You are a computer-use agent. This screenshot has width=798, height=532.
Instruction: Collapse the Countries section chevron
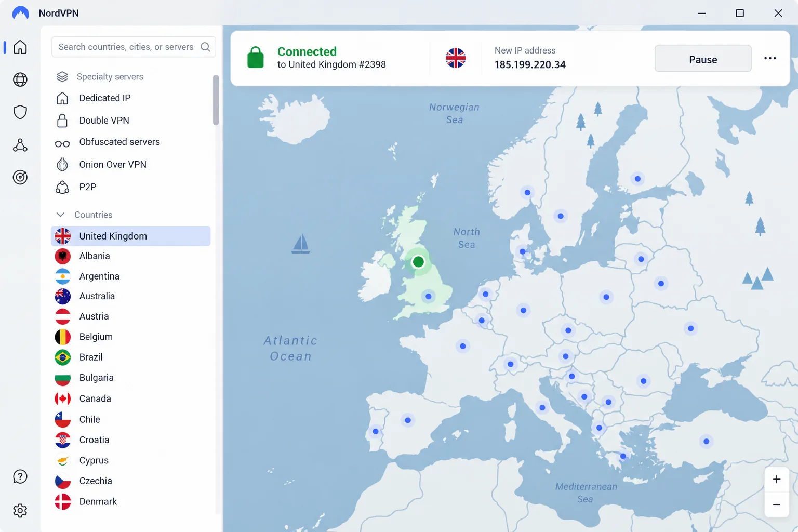tap(60, 215)
